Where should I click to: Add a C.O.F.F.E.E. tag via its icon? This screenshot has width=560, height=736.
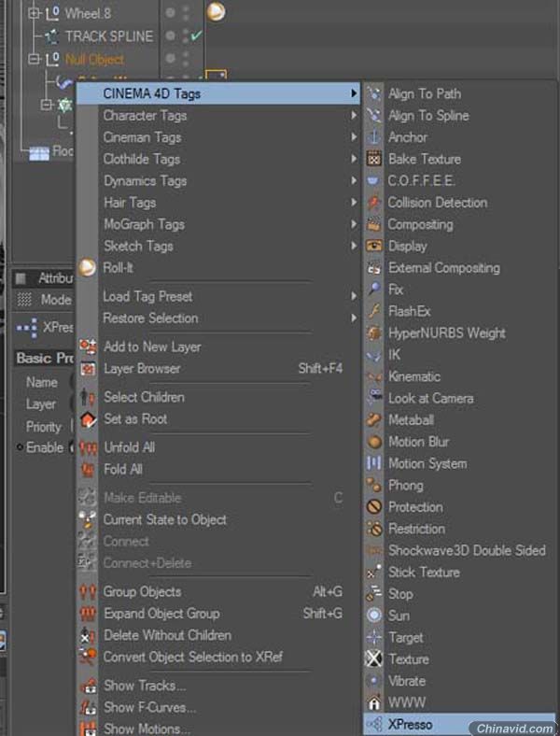[x=374, y=180]
